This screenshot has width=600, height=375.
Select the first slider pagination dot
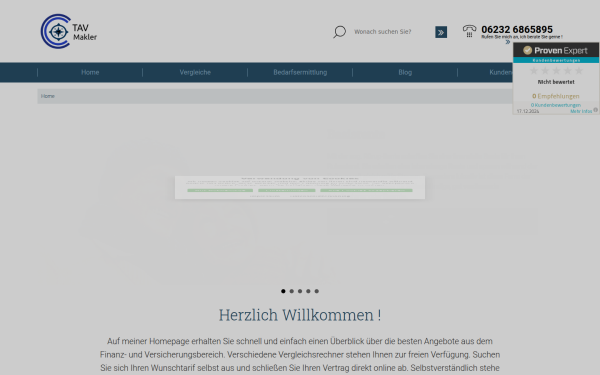[283, 291]
